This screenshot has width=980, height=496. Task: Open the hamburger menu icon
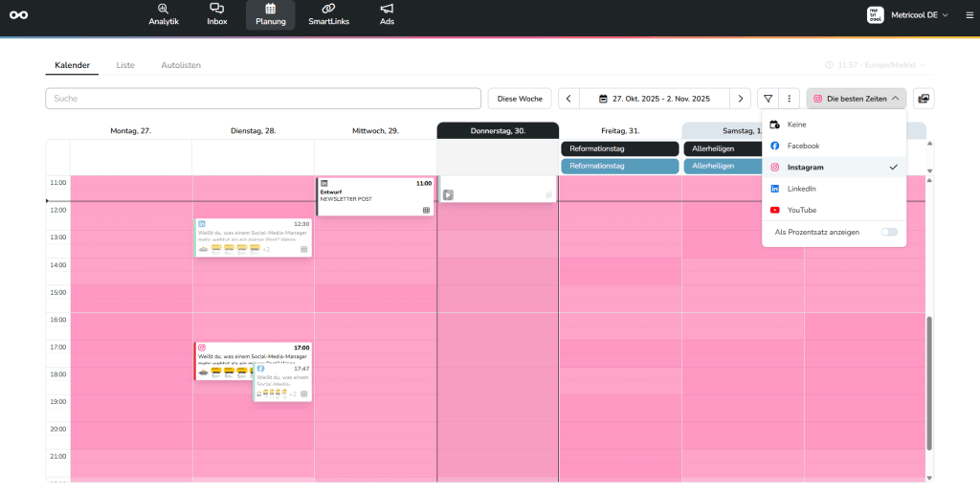point(969,15)
